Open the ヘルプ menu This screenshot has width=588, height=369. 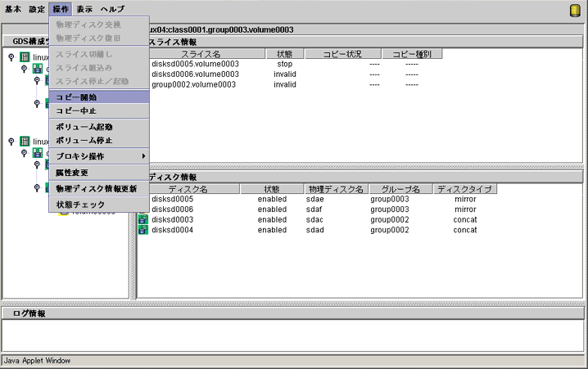tap(112, 9)
